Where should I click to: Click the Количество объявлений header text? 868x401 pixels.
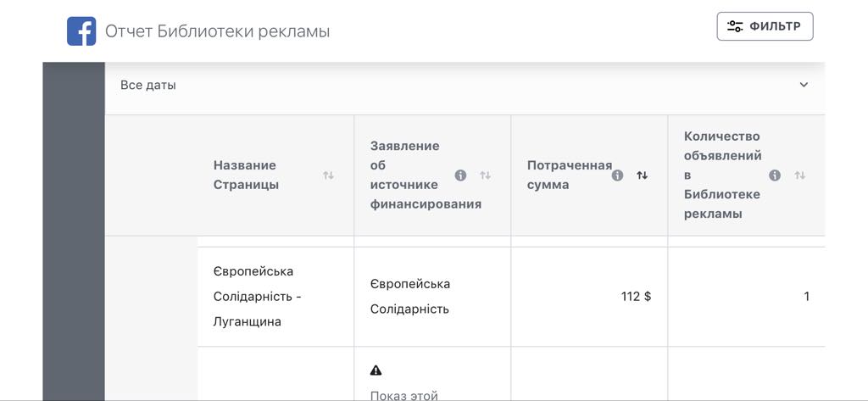[x=722, y=175]
